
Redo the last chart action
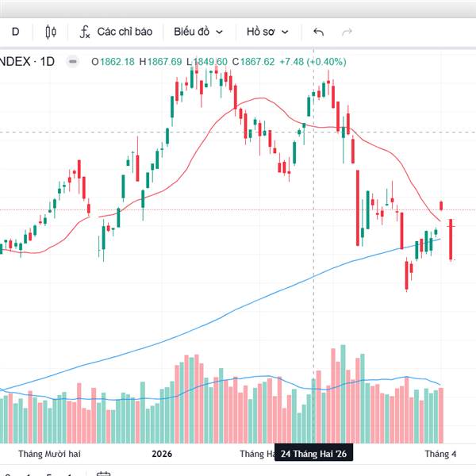pyautogui.click(x=347, y=32)
